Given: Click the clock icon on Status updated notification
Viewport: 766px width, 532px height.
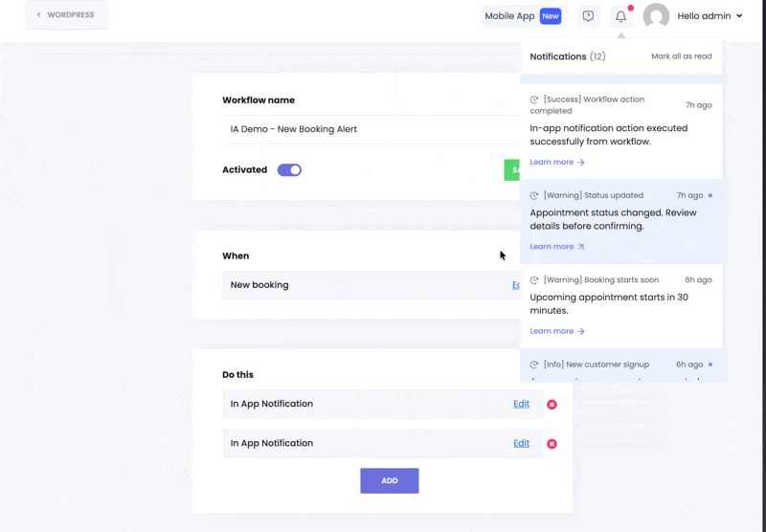Looking at the screenshot, I should pyautogui.click(x=534, y=196).
